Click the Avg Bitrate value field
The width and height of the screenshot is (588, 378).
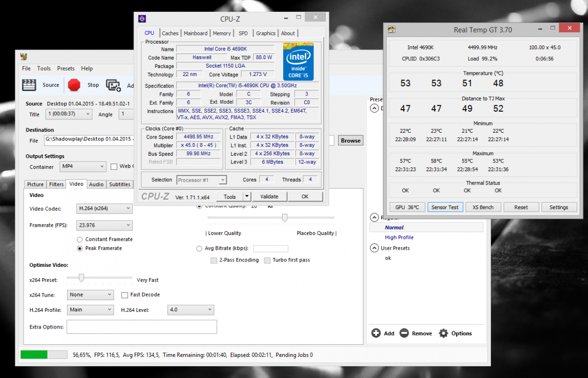coord(270,249)
